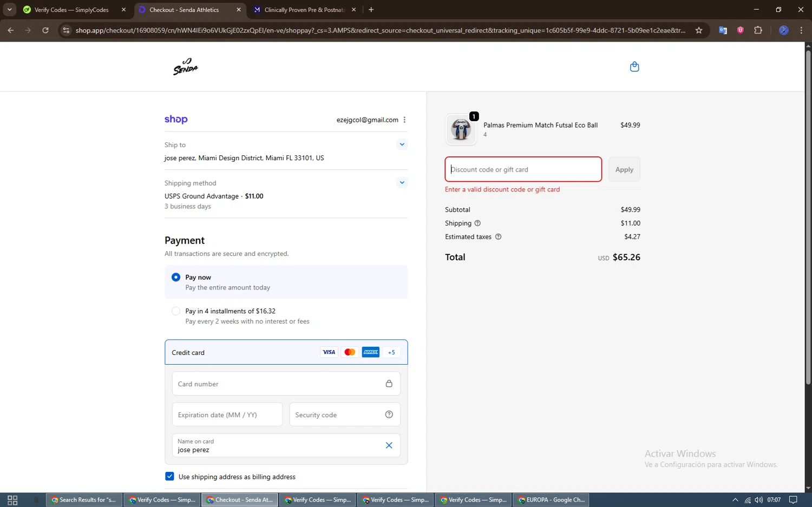The width and height of the screenshot is (812, 507).
Task: Open the red shield extension icon
Action: coord(741,30)
